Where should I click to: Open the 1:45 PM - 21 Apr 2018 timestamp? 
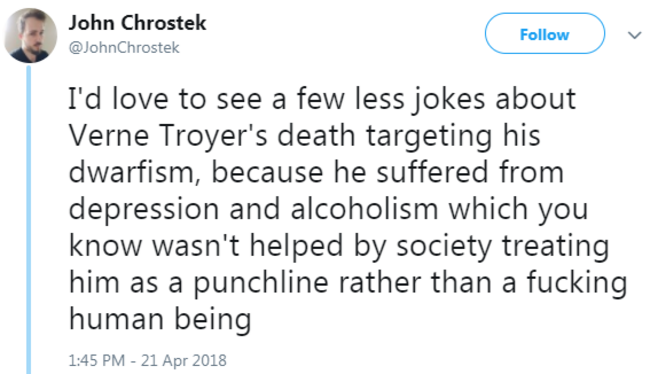click(148, 360)
